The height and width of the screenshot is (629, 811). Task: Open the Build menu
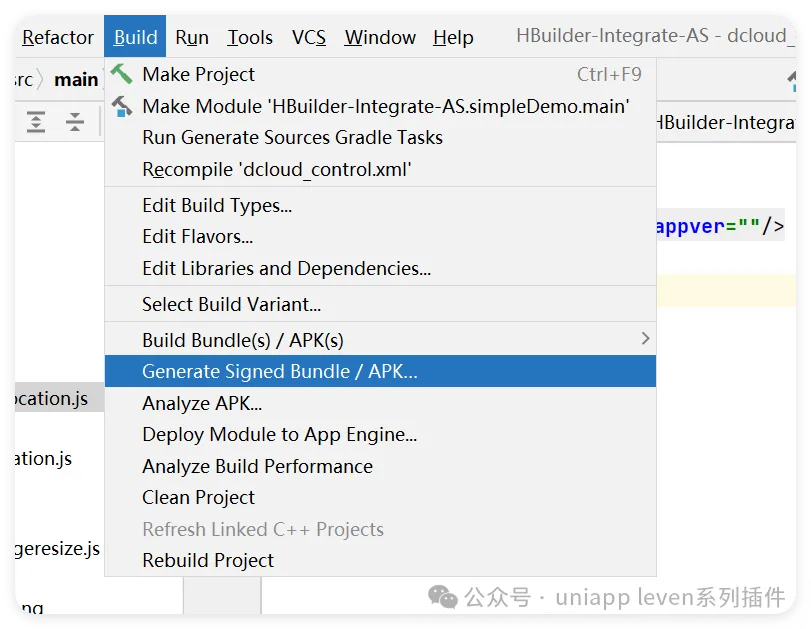135,37
